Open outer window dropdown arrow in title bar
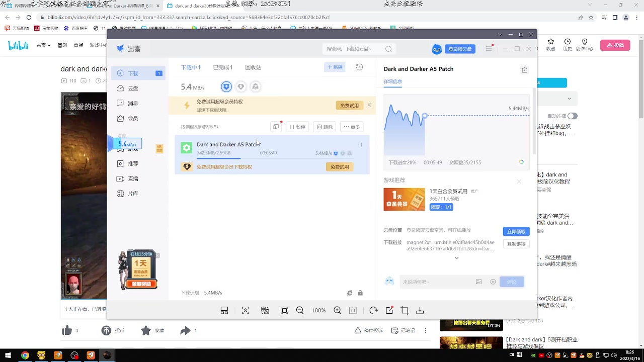This screenshot has width=644, height=362. point(500,35)
